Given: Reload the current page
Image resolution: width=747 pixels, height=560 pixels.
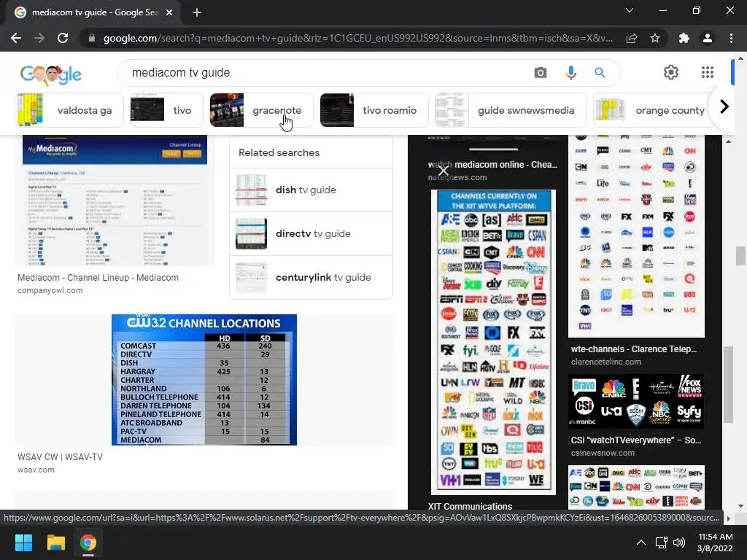Looking at the screenshot, I should (x=63, y=38).
